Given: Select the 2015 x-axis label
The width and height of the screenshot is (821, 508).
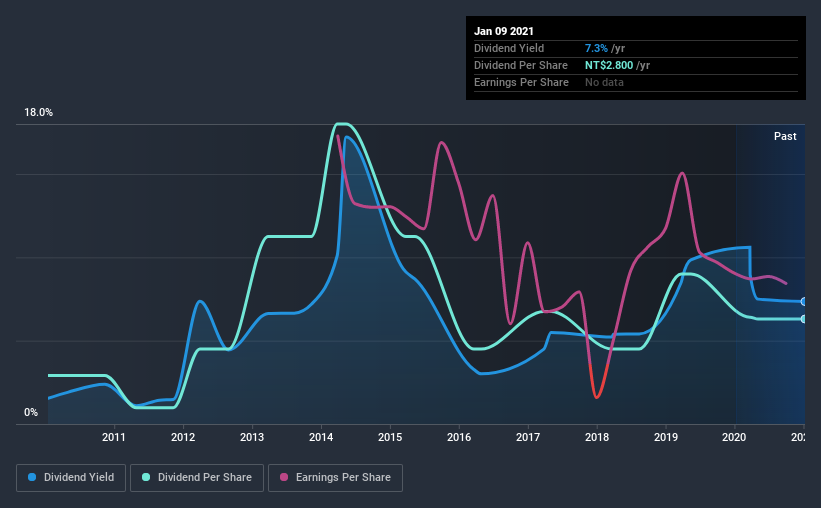Looking at the screenshot, I should (x=390, y=437).
